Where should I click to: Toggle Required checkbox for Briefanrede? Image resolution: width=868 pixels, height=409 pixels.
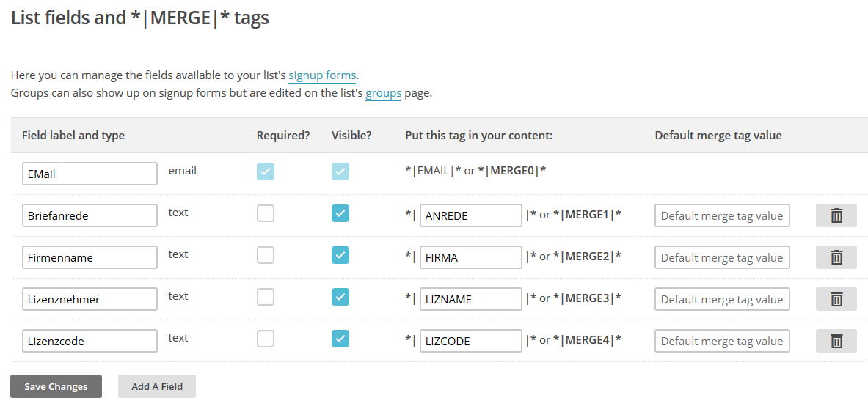point(266,213)
